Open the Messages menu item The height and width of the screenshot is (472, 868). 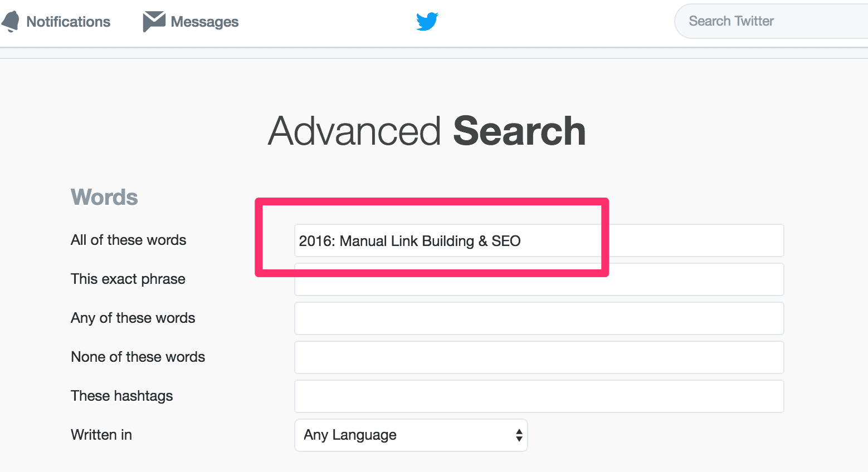[191, 22]
